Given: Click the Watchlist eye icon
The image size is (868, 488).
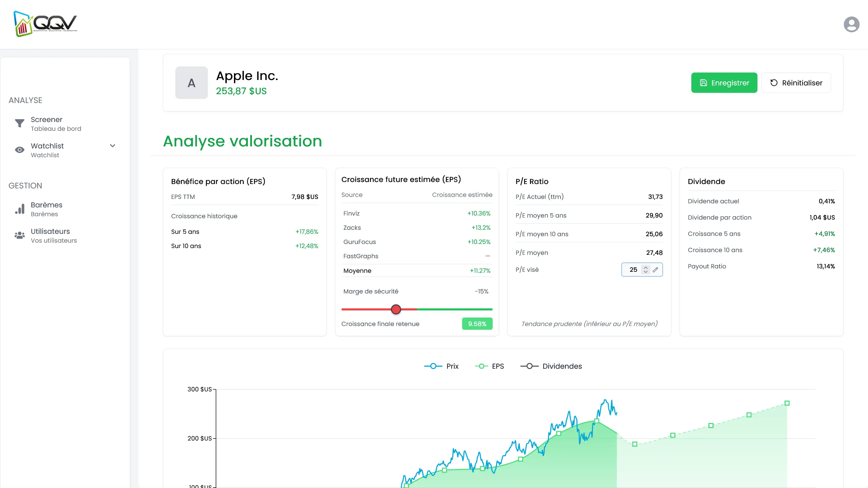Looking at the screenshot, I should (20, 150).
